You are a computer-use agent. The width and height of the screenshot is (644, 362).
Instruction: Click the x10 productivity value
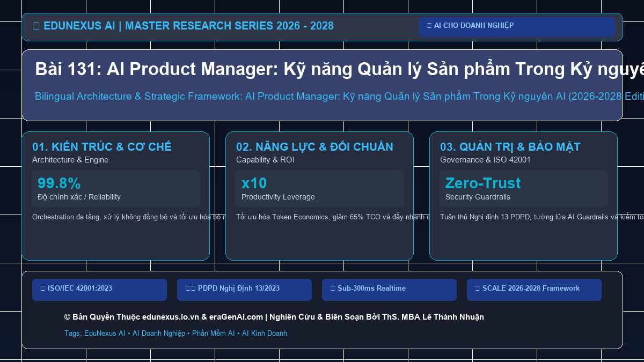click(x=254, y=183)
